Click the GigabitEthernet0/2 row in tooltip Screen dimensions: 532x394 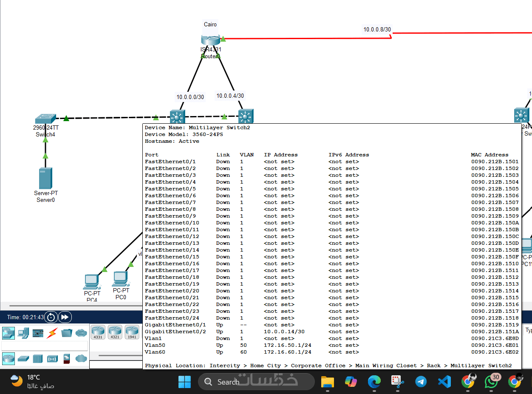click(332, 332)
